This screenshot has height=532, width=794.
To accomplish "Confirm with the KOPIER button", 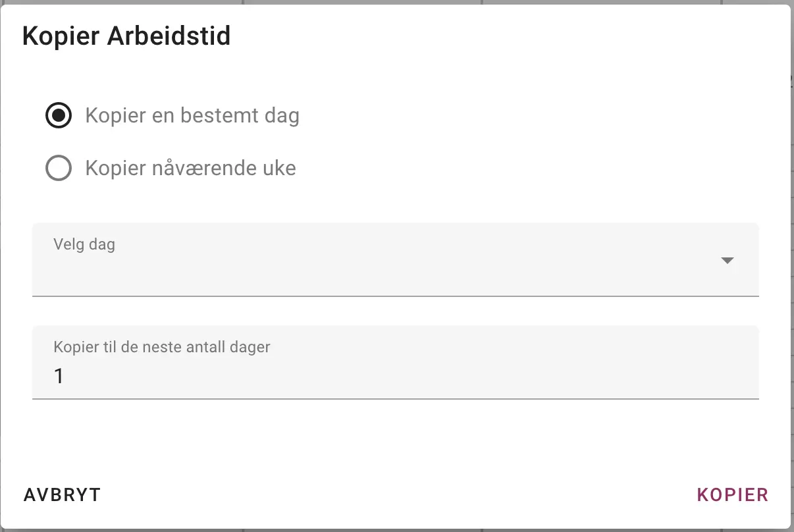I will tap(732, 495).
